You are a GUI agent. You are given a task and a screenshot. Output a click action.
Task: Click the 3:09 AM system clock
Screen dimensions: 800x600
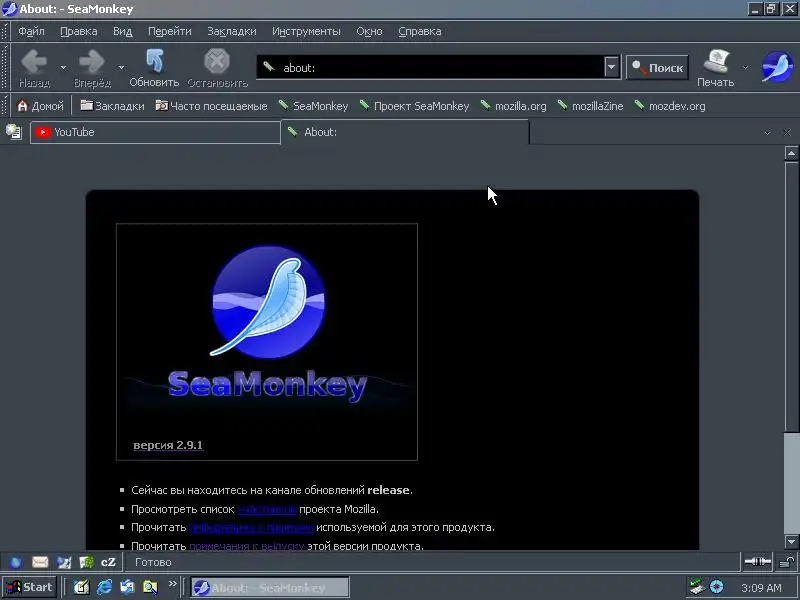pyautogui.click(x=761, y=588)
